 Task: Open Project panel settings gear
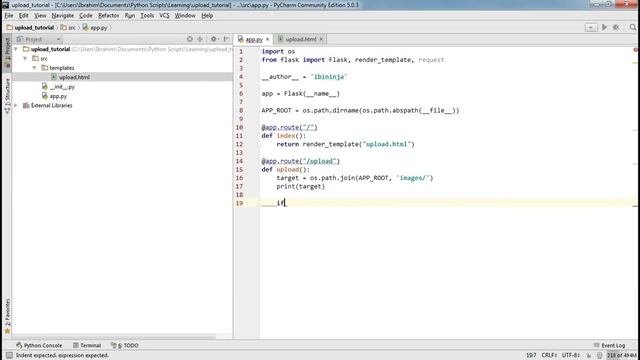pyautogui.click(x=214, y=39)
